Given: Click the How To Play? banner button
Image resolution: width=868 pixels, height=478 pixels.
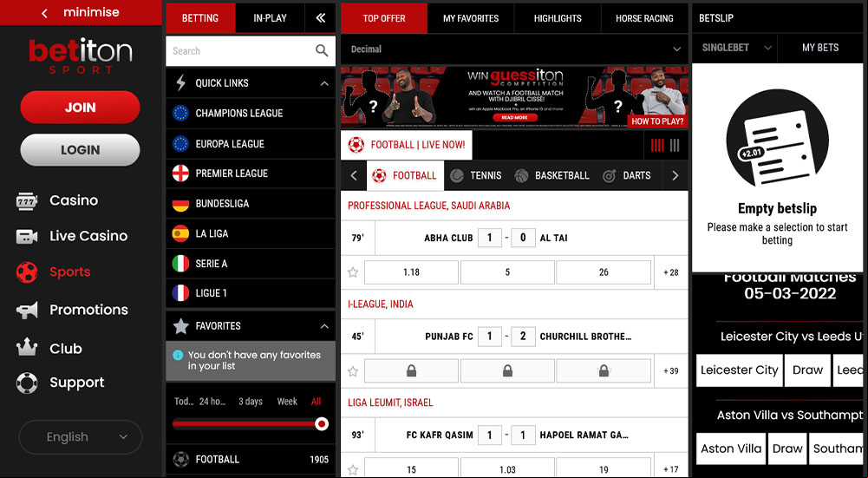Looking at the screenshot, I should point(657,121).
